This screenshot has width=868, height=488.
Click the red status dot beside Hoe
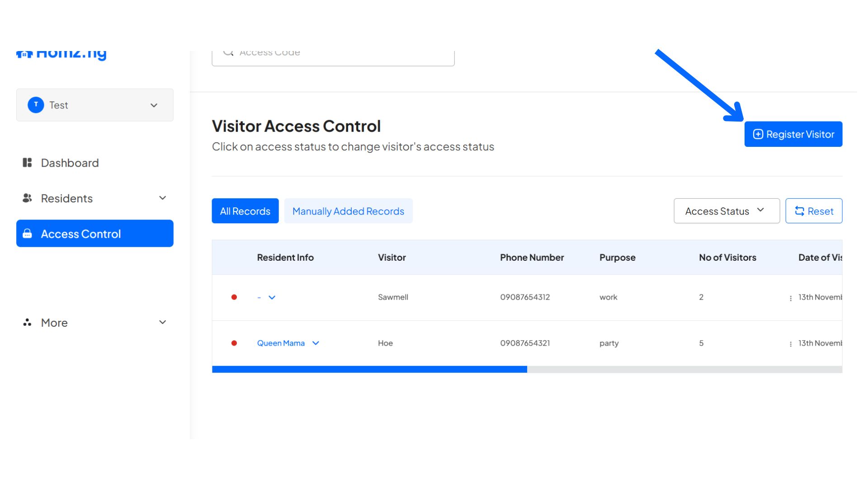(235, 343)
